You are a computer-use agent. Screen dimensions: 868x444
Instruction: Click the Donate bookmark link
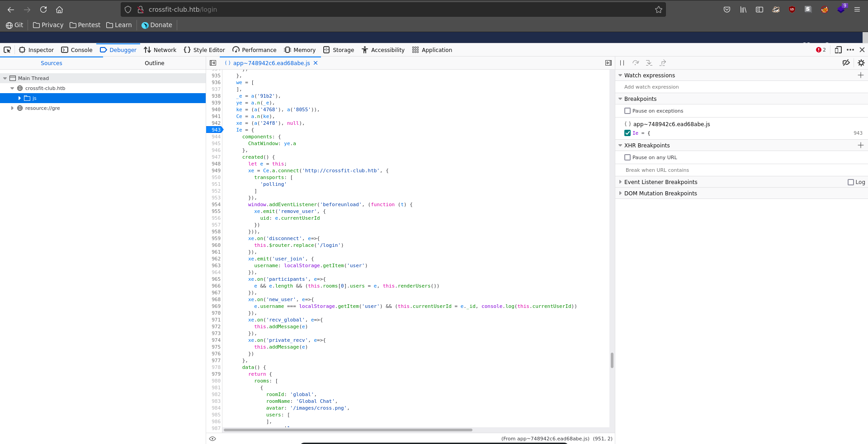pos(157,25)
